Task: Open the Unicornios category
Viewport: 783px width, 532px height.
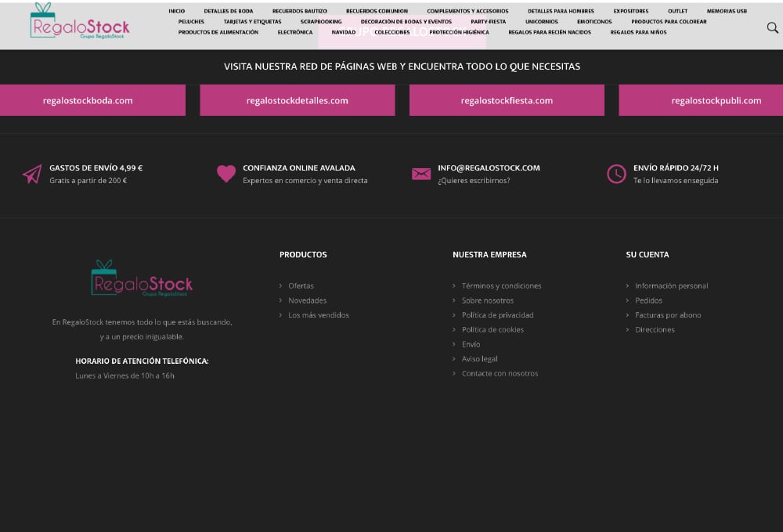Action: (x=541, y=22)
